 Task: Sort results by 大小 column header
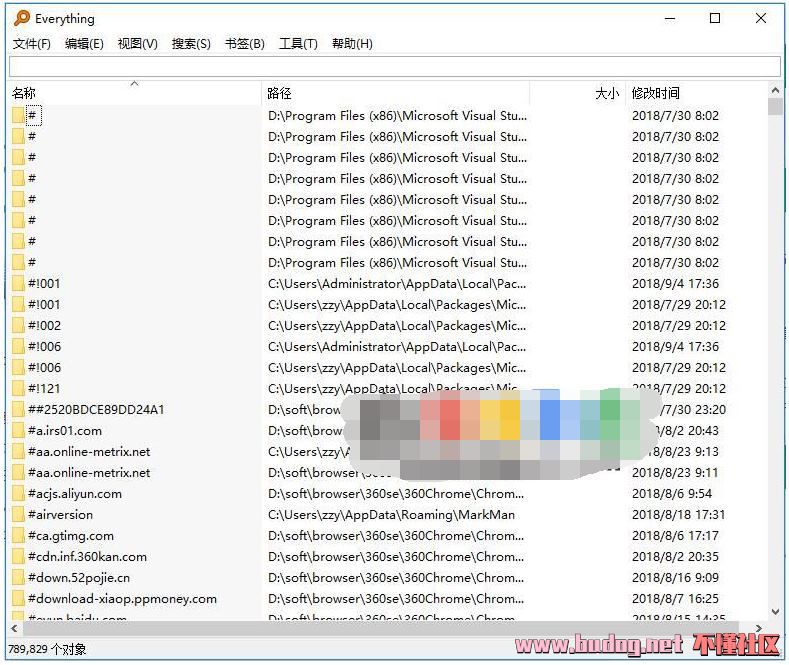[577, 93]
